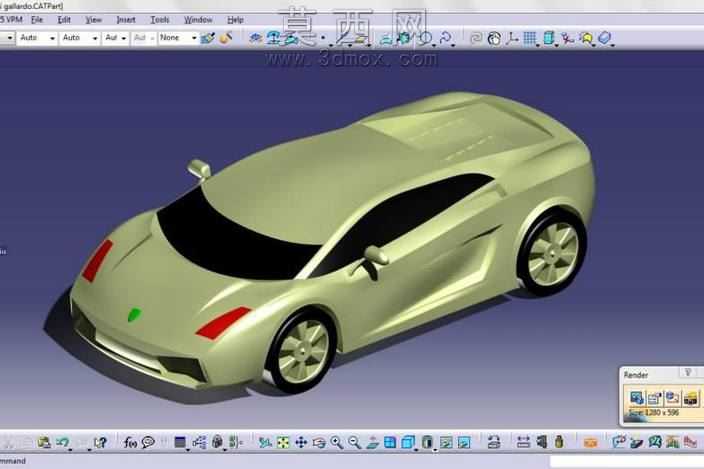This screenshot has width=704, height=469.
Task: Click the Render panel title
Action: pyautogui.click(x=636, y=375)
